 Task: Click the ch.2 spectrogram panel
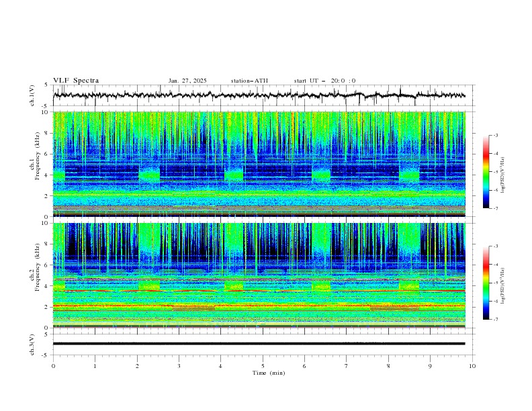coord(259,275)
